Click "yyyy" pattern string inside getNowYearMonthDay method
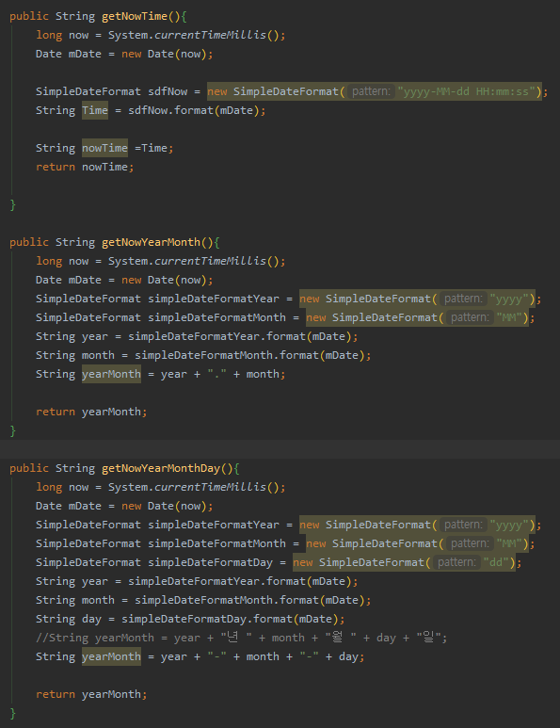The height and width of the screenshot is (728, 560). pos(509,526)
